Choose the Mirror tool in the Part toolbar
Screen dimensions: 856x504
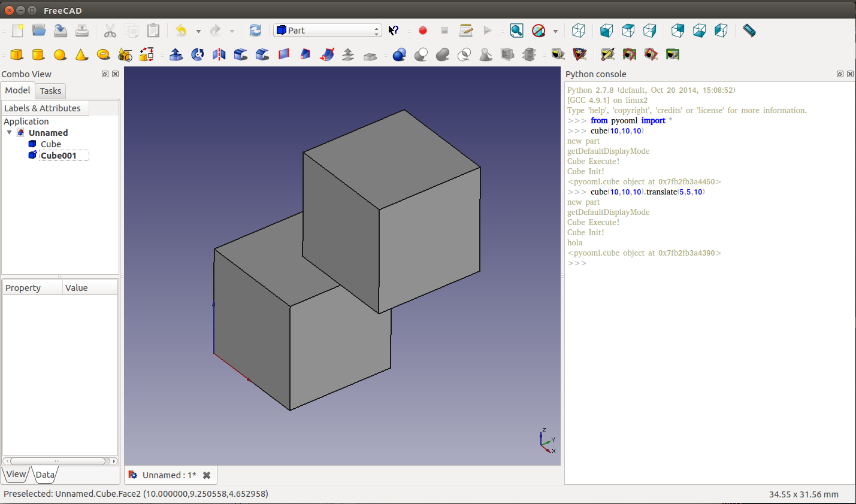tap(219, 54)
